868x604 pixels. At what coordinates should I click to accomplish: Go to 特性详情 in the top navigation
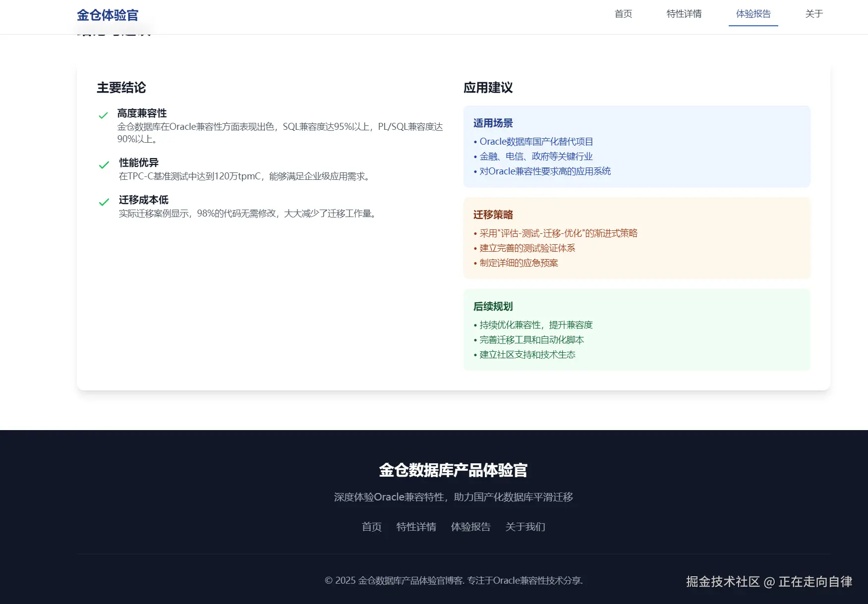tap(684, 14)
